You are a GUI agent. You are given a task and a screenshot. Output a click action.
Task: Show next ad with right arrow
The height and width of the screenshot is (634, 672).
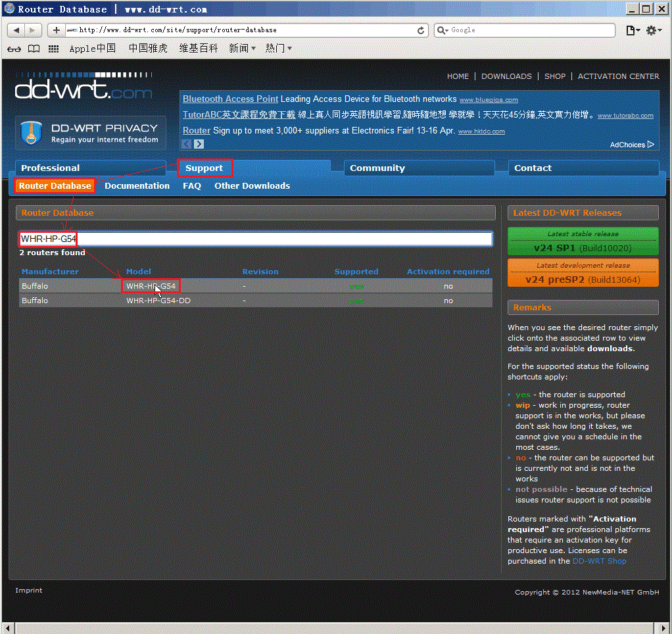[199, 144]
